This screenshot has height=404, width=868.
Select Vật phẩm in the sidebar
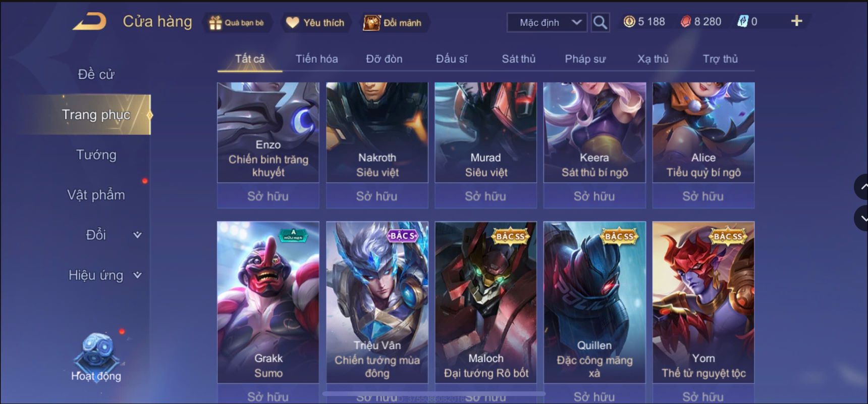click(x=96, y=195)
